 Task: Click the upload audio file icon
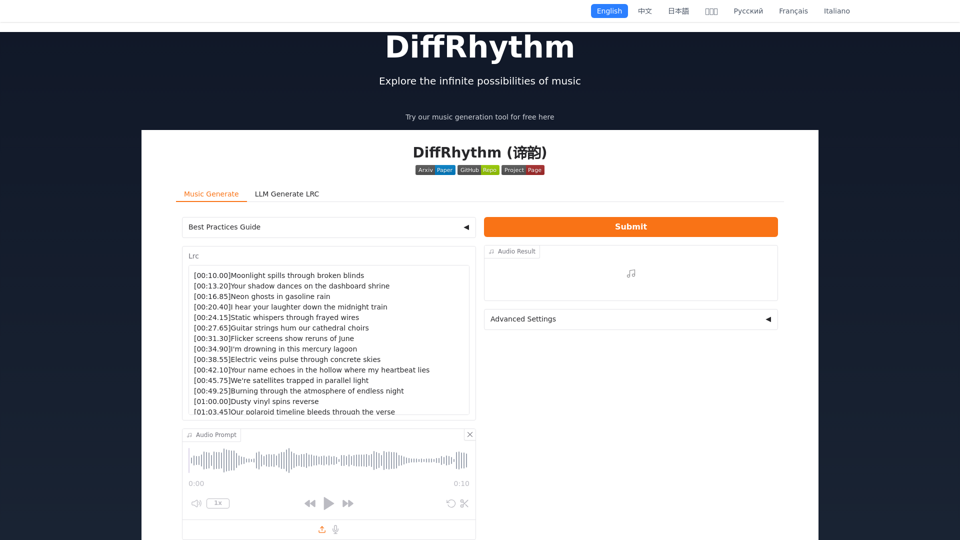pos(322,530)
